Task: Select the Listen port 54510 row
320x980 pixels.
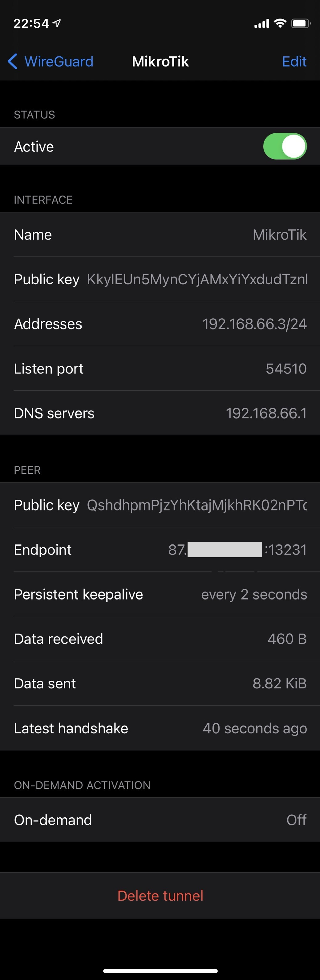Action: pos(160,369)
